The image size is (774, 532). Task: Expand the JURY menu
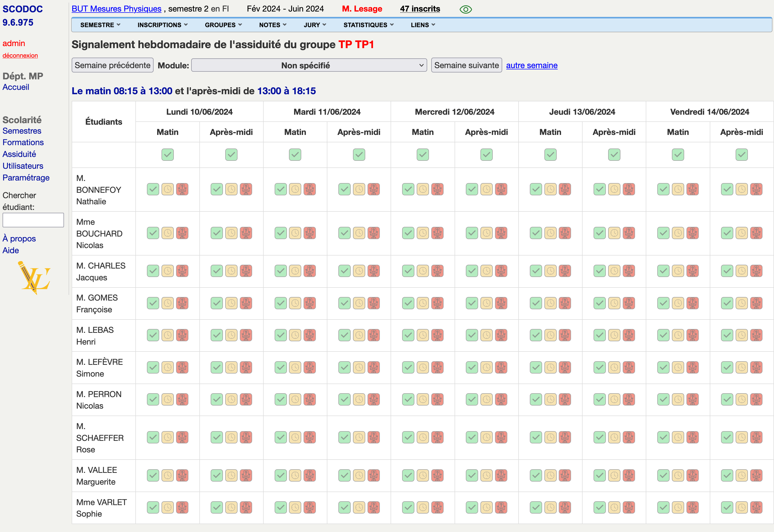315,25
